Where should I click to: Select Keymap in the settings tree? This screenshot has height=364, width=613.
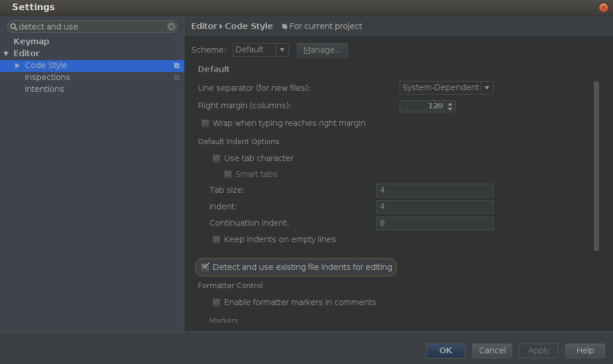[31, 41]
